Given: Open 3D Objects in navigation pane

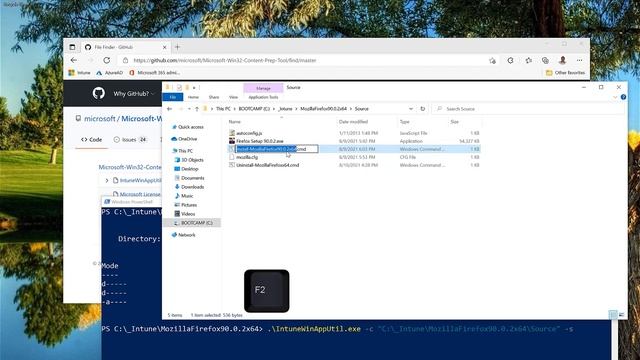Looking at the screenshot, I should click(x=192, y=160).
